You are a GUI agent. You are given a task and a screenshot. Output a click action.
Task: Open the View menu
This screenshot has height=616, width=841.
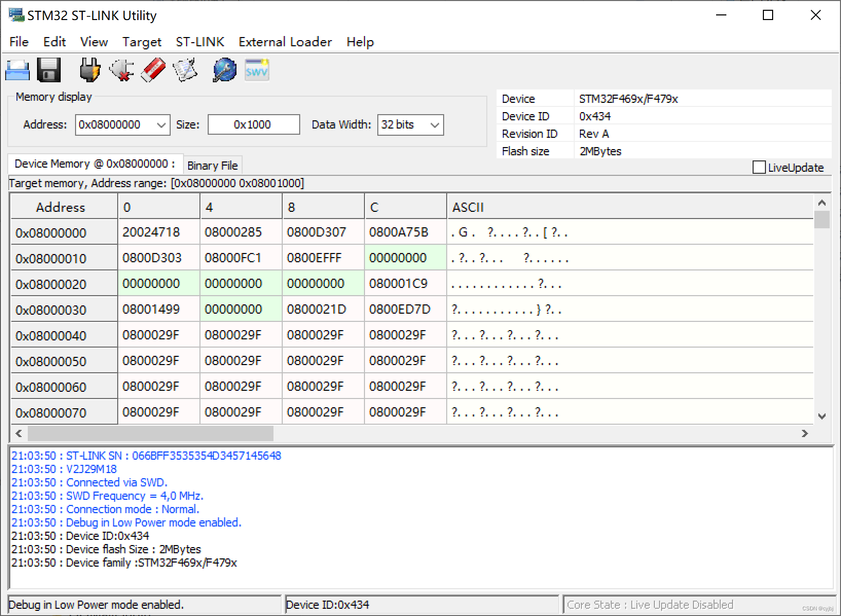click(94, 42)
